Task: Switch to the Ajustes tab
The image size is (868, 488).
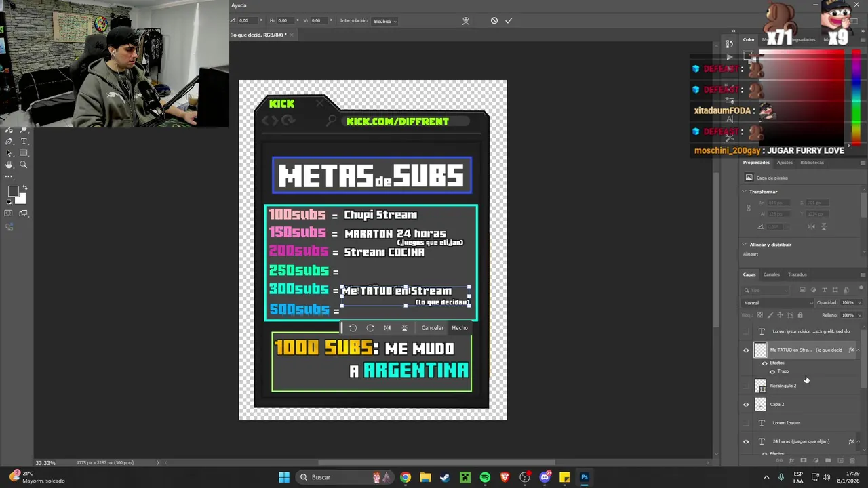Action: (x=785, y=163)
